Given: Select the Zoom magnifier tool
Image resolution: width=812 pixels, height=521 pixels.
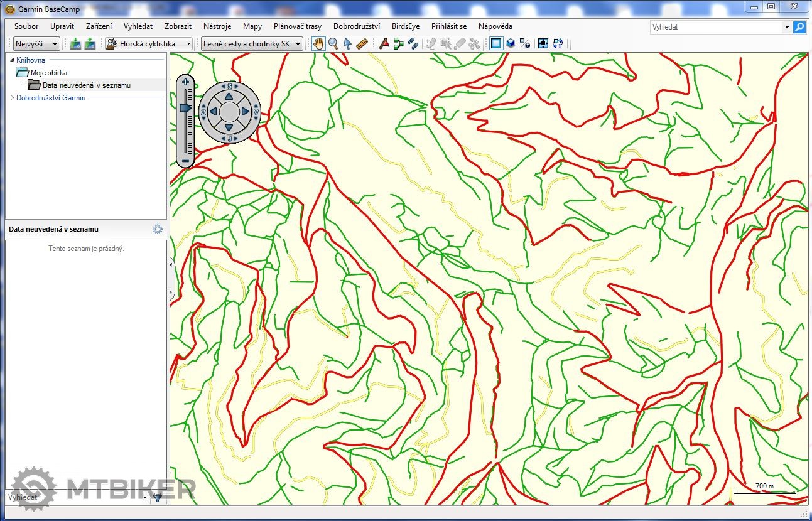Looking at the screenshot, I should 333,44.
